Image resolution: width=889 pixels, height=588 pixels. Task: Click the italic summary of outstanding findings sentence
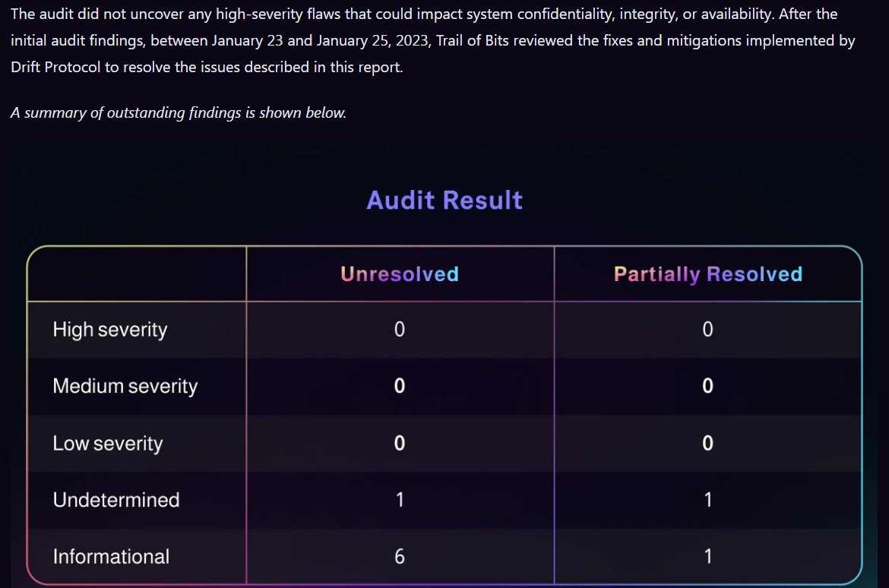179,113
